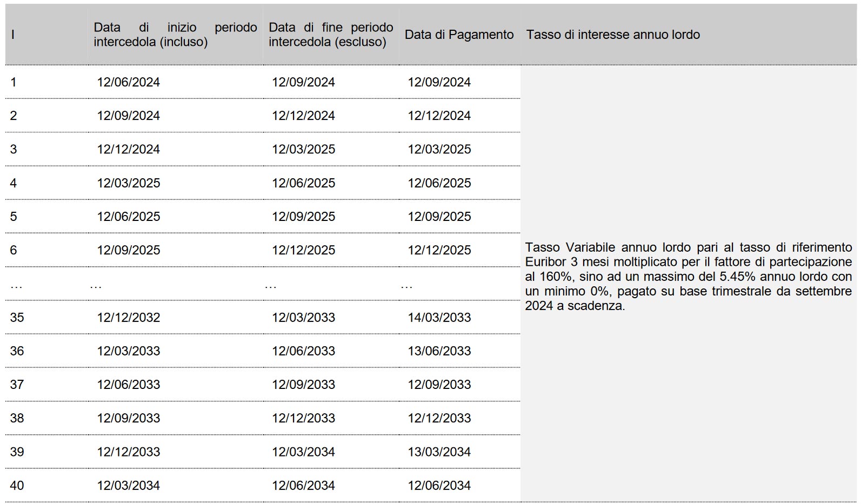Image resolution: width=861 pixels, height=504 pixels.
Task: Click the 'Data di Pagamento' column header
Action: point(459,35)
